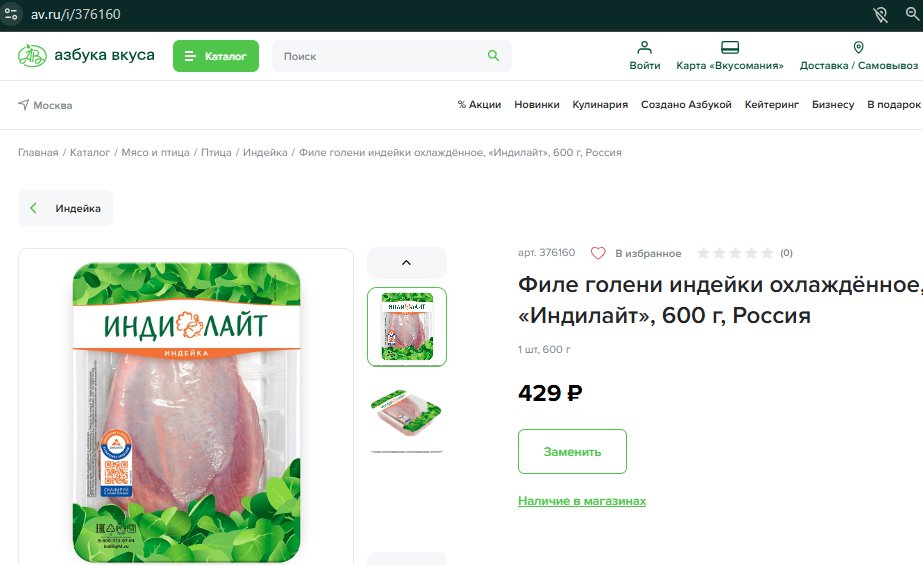Go to Создано Азбукой section
923x565 pixels.
coord(686,104)
